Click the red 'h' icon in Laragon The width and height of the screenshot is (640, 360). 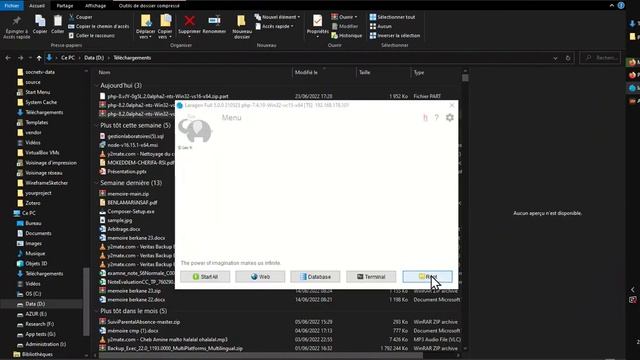[425, 118]
